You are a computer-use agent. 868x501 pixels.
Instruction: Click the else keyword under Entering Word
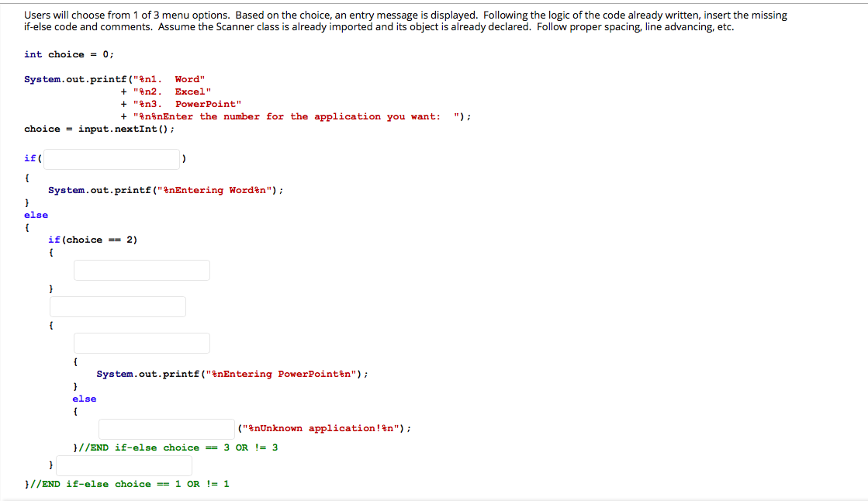pos(36,214)
